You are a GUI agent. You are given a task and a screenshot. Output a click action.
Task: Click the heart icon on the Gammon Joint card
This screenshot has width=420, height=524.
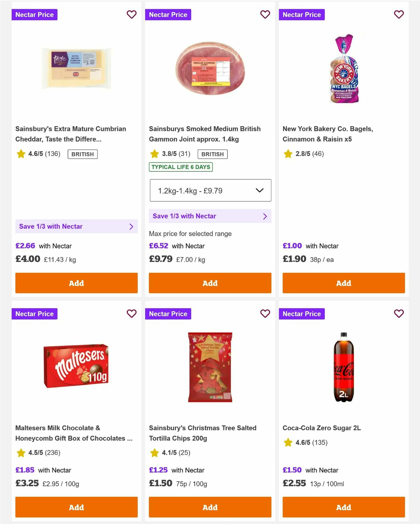tap(265, 15)
